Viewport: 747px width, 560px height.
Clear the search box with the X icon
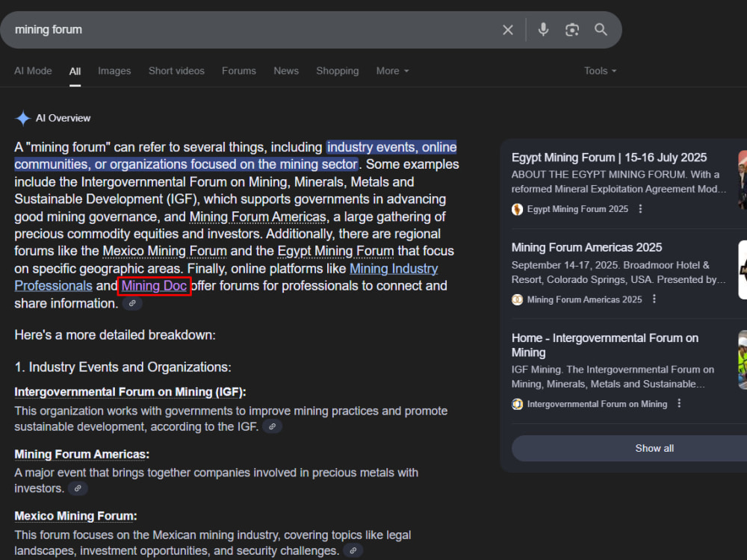pos(508,30)
